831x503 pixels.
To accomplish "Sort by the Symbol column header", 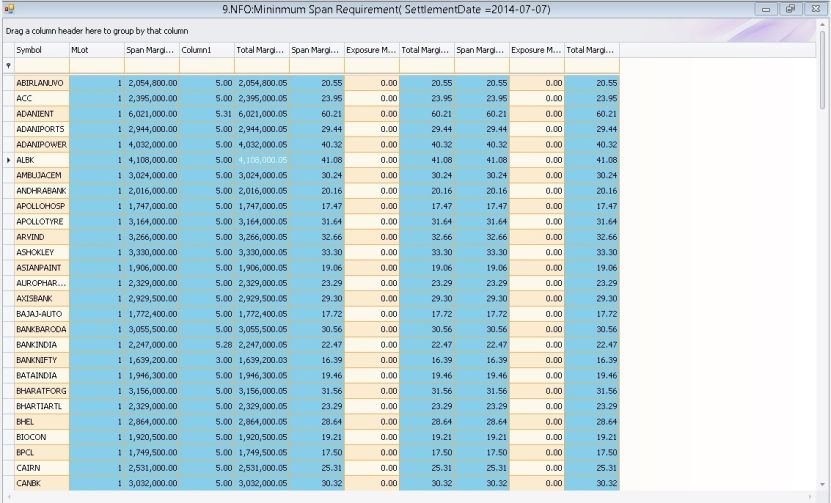I will tap(41, 50).
